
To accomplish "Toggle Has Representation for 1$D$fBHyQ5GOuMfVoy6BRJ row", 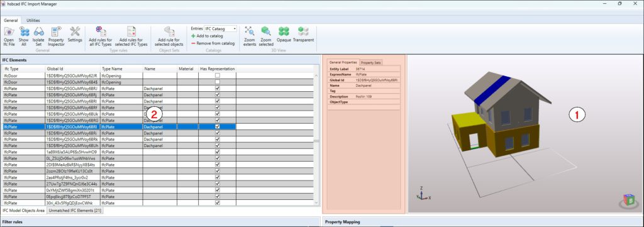I will click(217, 88).
